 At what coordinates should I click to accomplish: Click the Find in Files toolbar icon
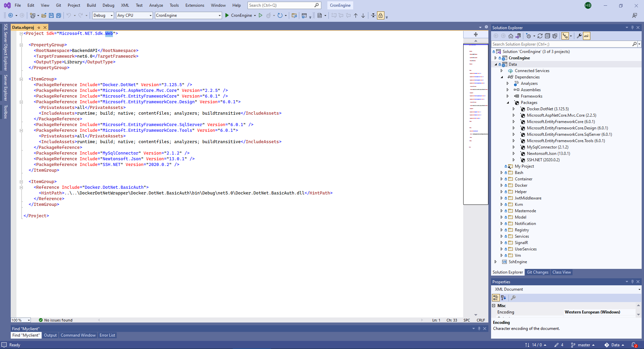coord(294,15)
